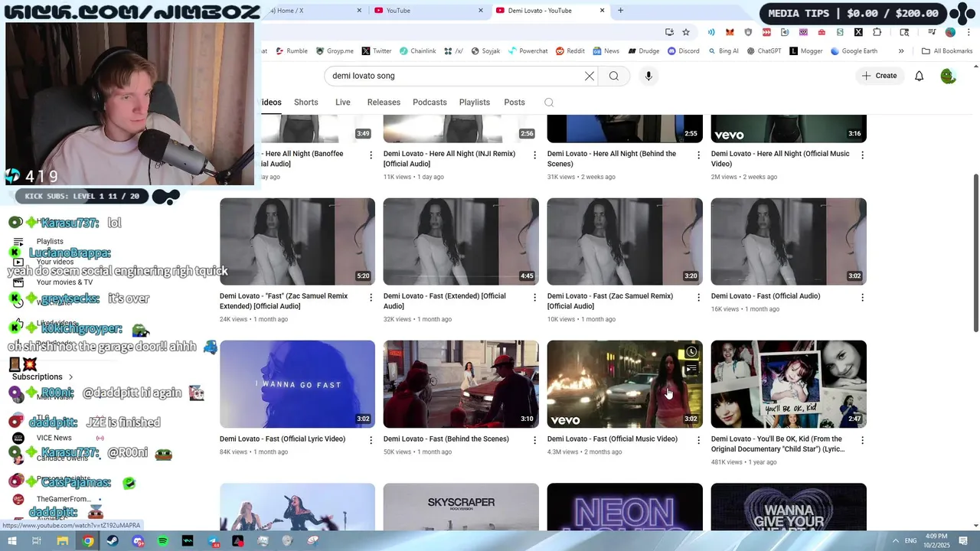
Task: Open options menu for Fast (Official Audio)
Action: [x=862, y=298]
